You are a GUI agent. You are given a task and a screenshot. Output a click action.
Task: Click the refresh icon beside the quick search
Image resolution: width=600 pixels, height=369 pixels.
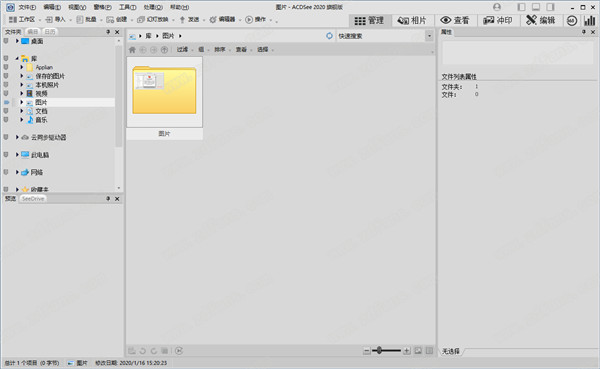coord(329,36)
